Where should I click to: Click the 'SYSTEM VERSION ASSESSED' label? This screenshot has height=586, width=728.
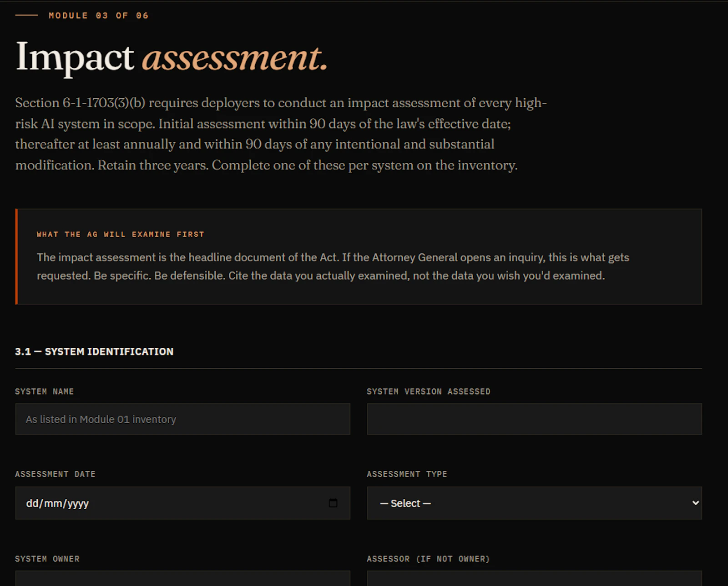click(429, 391)
